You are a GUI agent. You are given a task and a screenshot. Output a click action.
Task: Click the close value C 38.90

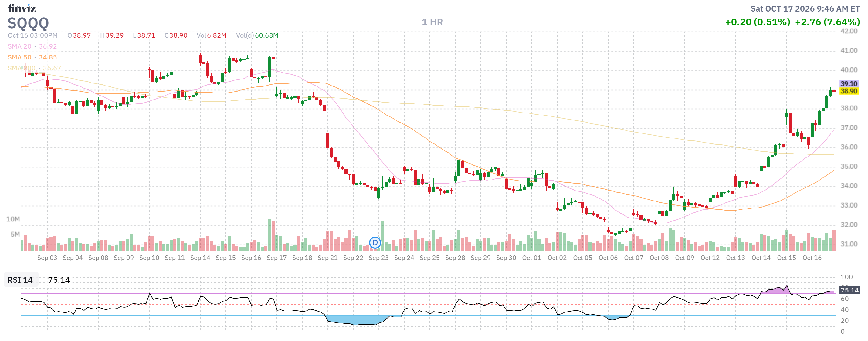pyautogui.click(x=176, y=35)
